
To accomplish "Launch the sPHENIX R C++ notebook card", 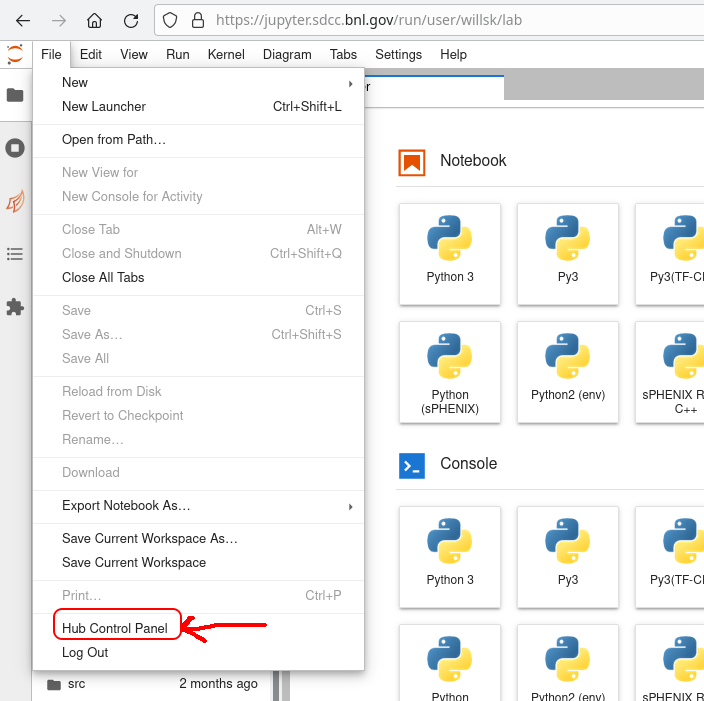I will (x=670, y=372).
